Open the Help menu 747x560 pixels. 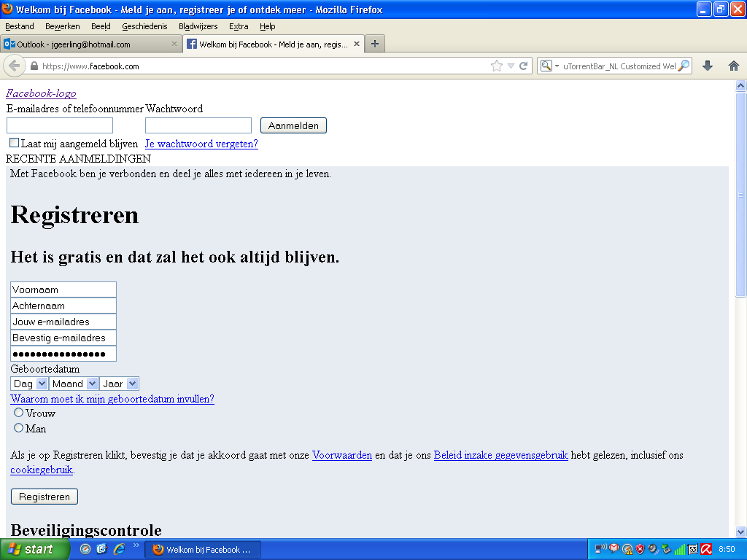pyautogui.click(x=267, y=26)
